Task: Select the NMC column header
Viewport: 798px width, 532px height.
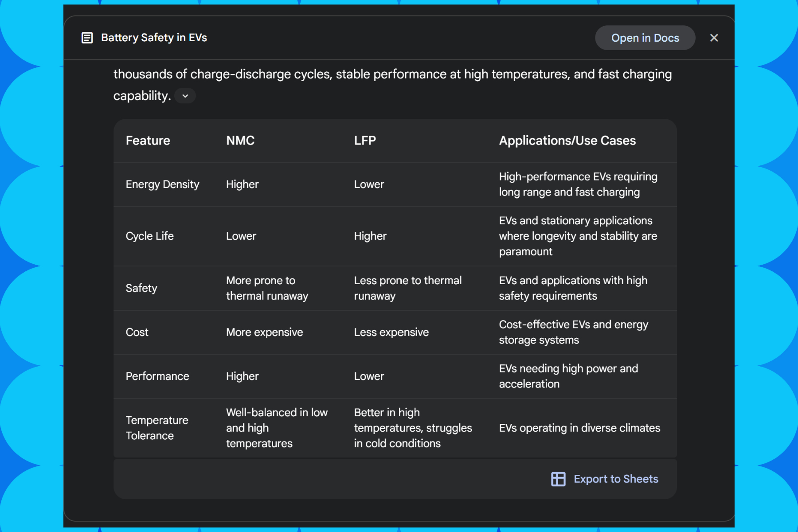Action: tap(240, 141)
